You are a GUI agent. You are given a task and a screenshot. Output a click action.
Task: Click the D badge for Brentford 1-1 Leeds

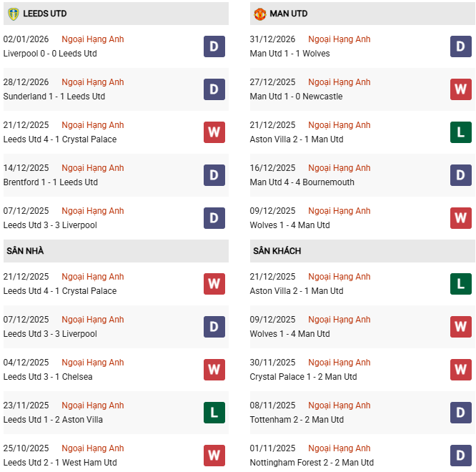pos(214,175)
